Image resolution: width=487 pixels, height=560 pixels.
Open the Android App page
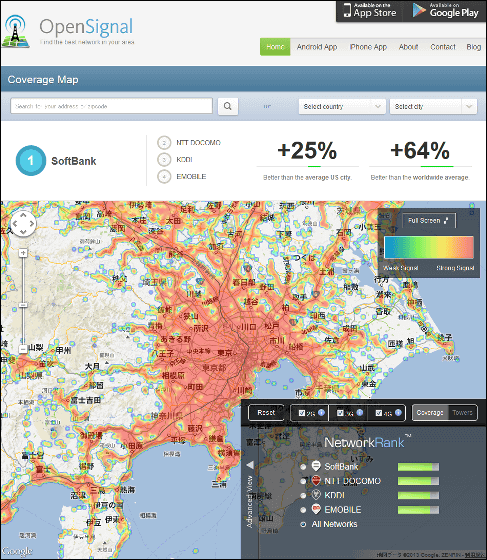[x=317, y=47]
